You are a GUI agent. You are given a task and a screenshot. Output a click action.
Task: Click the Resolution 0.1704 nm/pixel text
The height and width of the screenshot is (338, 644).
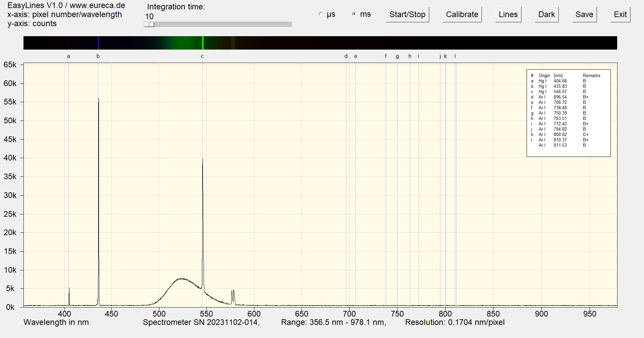tap(455, 323)
